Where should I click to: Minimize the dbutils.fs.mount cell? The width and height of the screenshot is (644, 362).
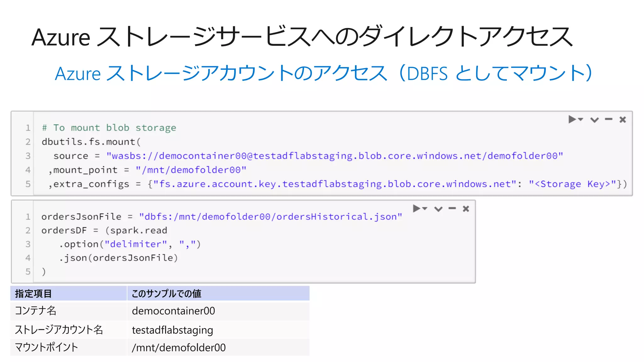pyautogui.click(x=609, y=119)
